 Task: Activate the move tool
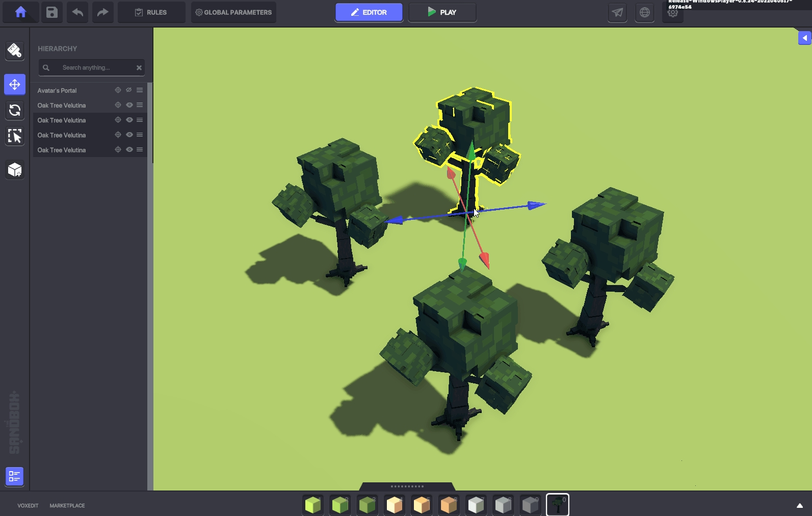(15, 85)
